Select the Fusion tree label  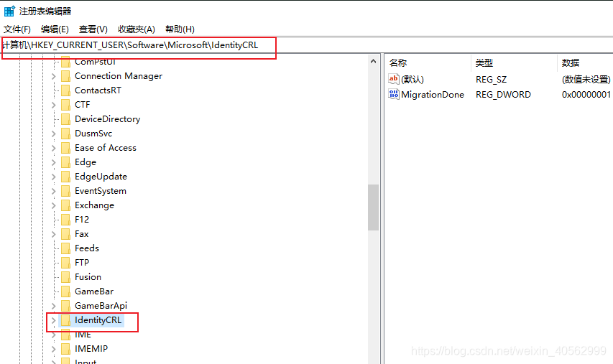tap(88, 277)
